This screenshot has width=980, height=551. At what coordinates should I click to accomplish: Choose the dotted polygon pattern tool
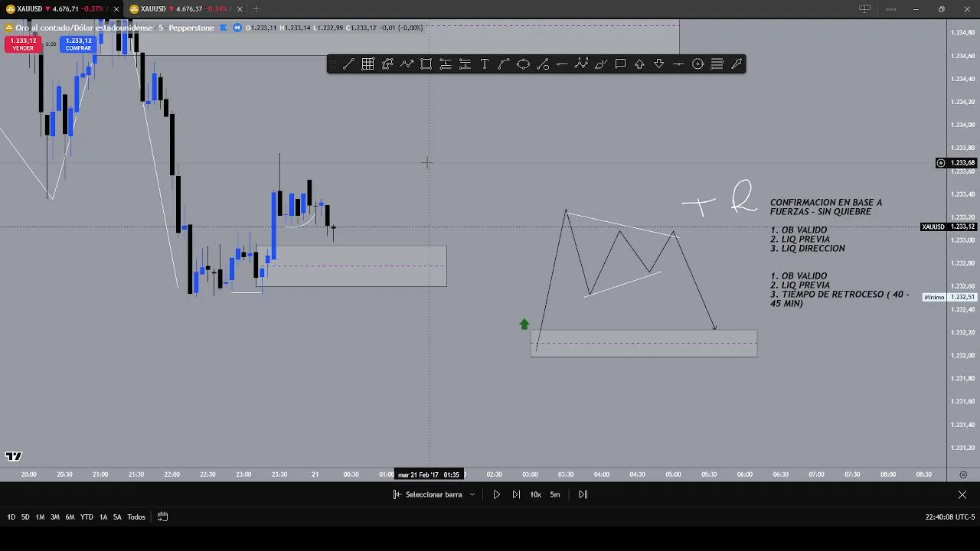(387, 64)
